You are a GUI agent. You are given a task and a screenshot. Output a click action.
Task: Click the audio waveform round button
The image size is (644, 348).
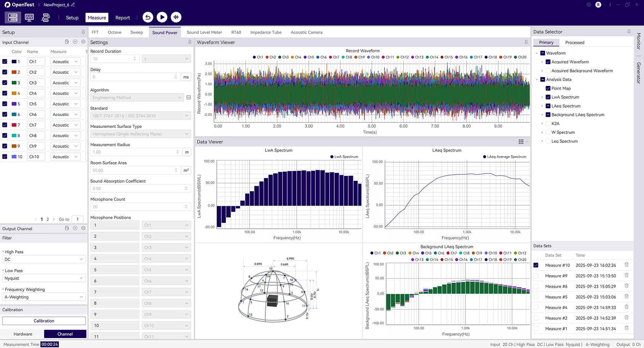(x=176, y=17)
